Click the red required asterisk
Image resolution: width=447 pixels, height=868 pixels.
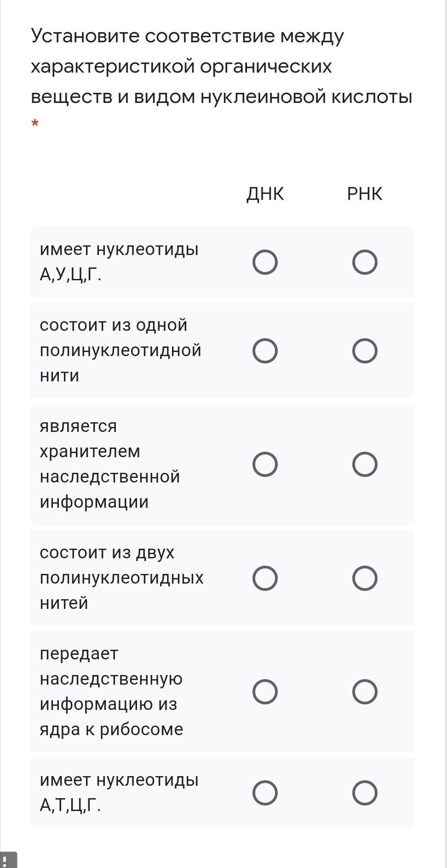coord(35,124)
